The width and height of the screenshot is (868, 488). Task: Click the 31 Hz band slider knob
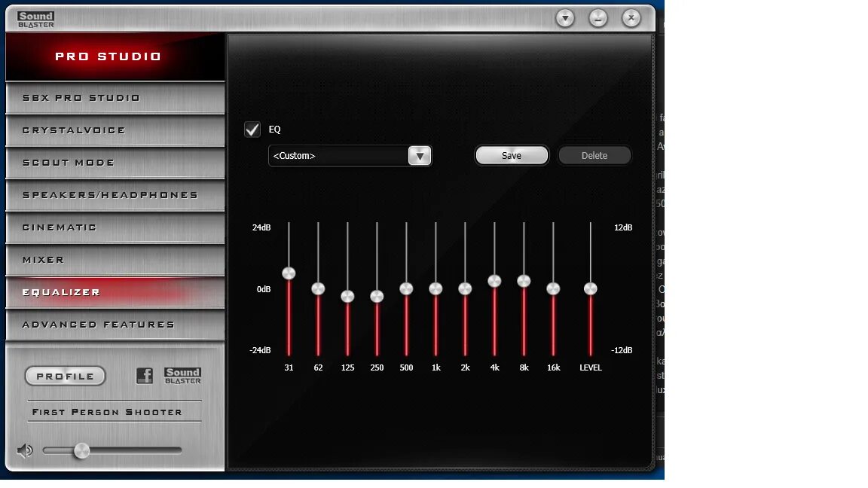point(289,273)
